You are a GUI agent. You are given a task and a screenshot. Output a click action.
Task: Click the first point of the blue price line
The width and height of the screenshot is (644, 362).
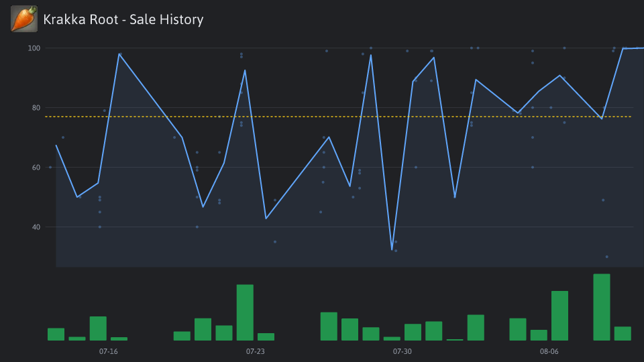[56, 145]
